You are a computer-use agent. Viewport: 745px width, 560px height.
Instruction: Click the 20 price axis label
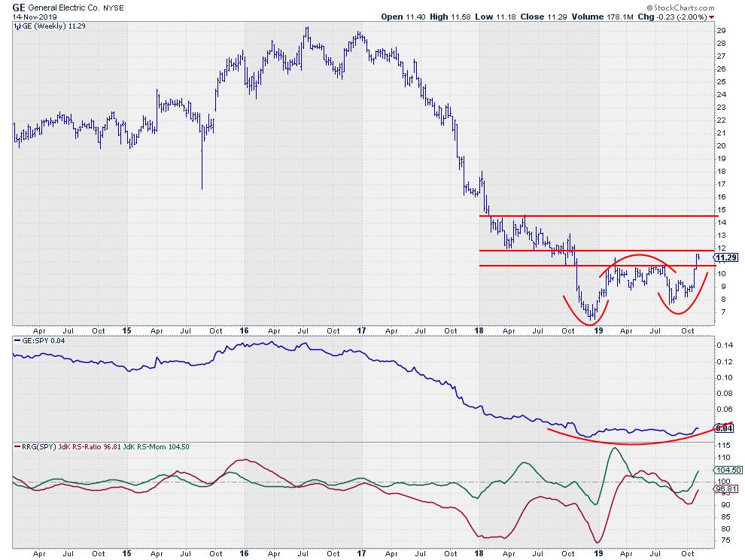coord(721,146)
